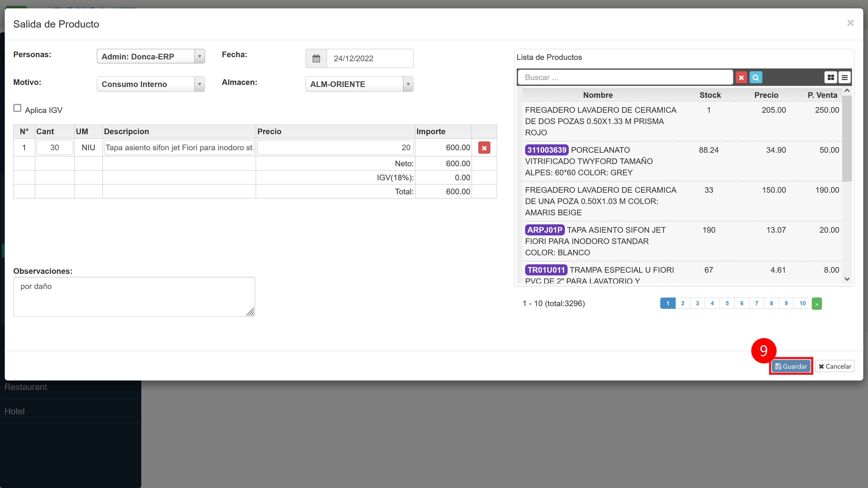Open Restaurant in background sidebar

pos(26,387)
